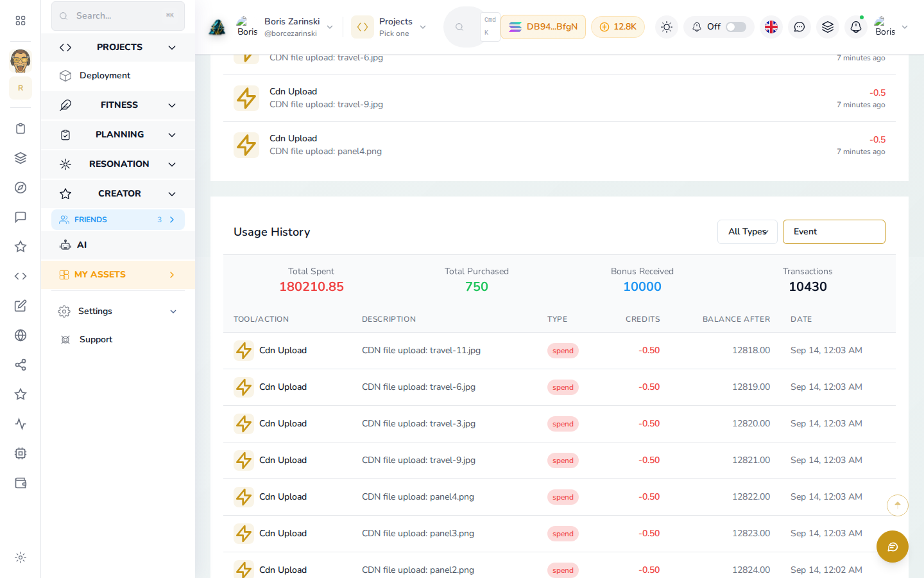Open the wallet icon in left rail
The height and width of the screenshot is (578, 924).
21,483
